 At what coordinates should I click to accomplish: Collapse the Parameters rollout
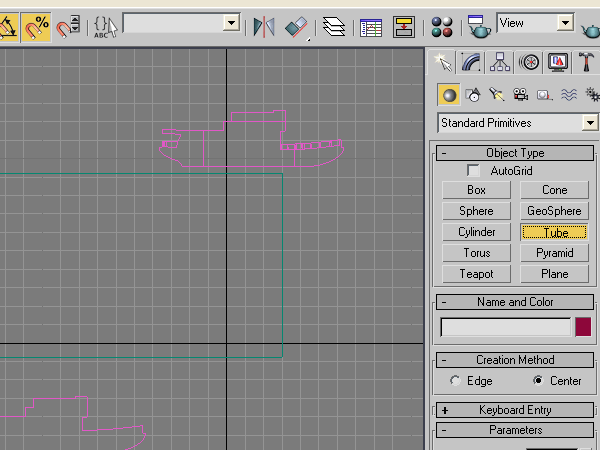click(x=515, y=430)
